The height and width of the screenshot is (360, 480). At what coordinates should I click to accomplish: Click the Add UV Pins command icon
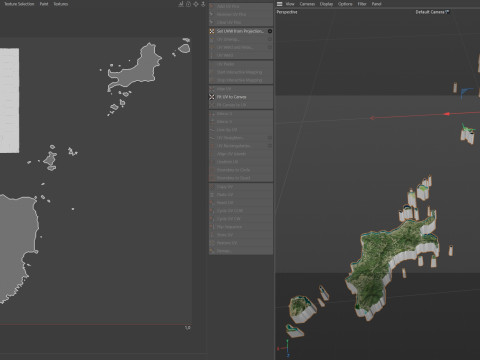(x=212, y=6)
